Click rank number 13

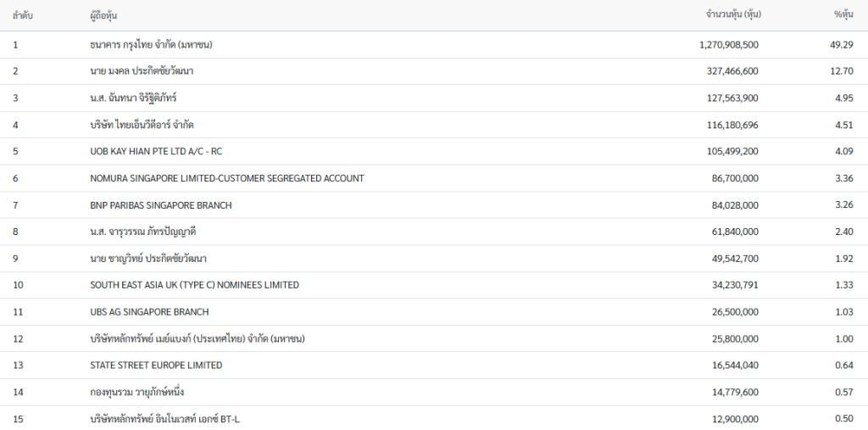18,366
